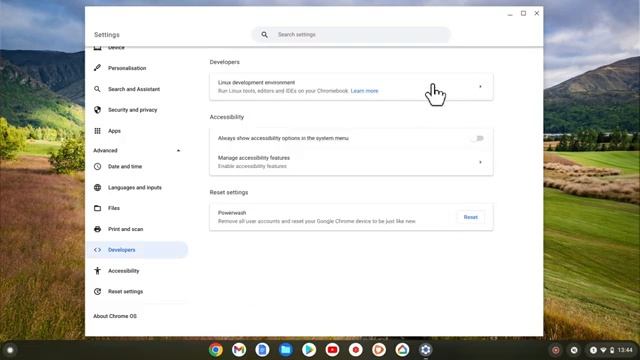Click the Files folder icon in sidebar
This screenshot has height=360, width=640.
point(98,208)
